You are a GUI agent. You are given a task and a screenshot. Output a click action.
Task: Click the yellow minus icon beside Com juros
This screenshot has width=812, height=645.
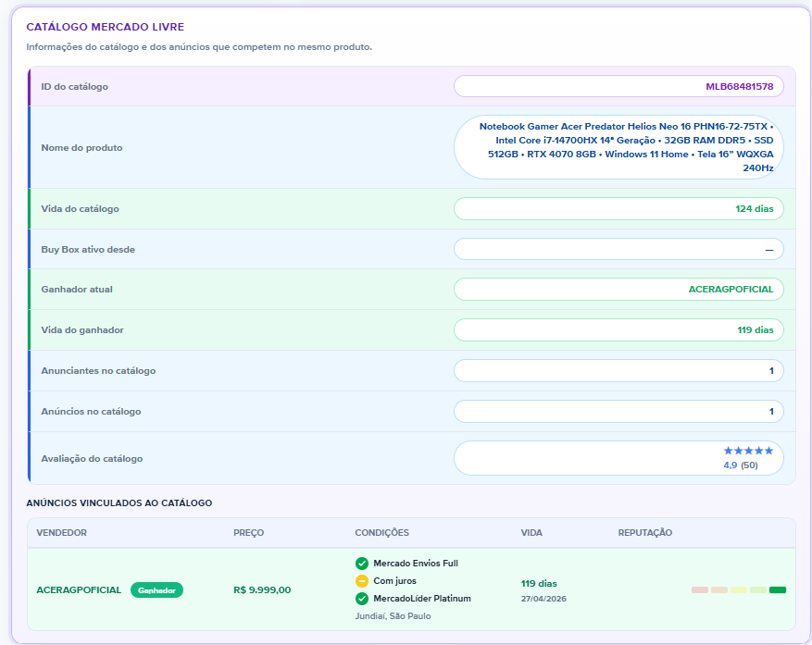[x=361, y=581]
